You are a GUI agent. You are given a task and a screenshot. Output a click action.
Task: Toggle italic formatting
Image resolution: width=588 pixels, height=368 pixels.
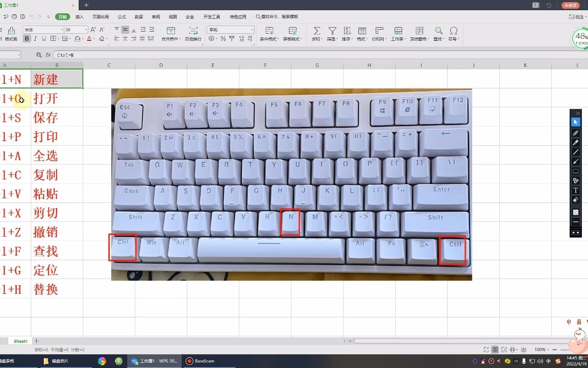(35, 38)
